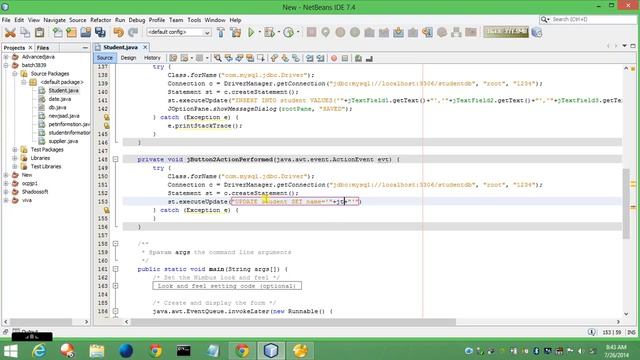Viewport: 640px width, 360px height.
Task: Expand the Libraries node
Action: pyautogui.click(x=15, y=158)
